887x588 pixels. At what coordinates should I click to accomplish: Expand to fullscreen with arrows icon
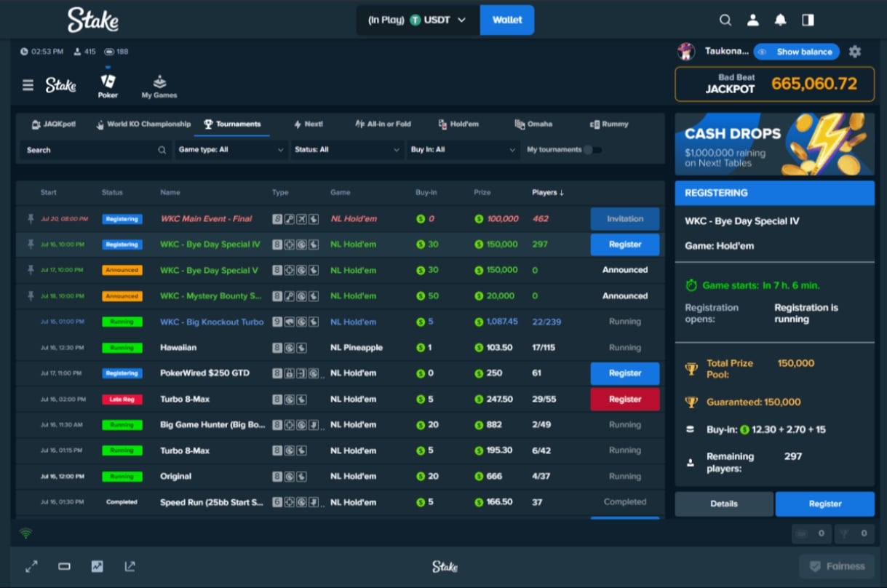click(x=31, y=566)
